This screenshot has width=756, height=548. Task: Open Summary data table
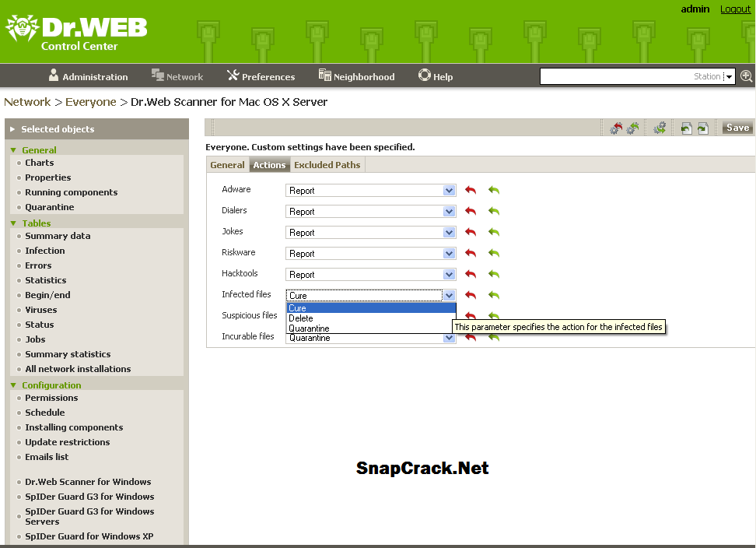(58, 236)
